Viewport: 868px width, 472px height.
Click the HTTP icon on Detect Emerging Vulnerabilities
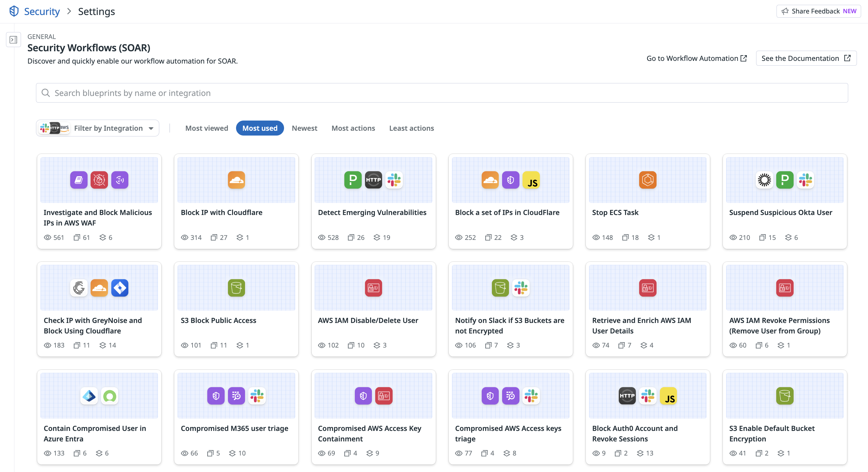pyautogui.click(x=373, y=180)
